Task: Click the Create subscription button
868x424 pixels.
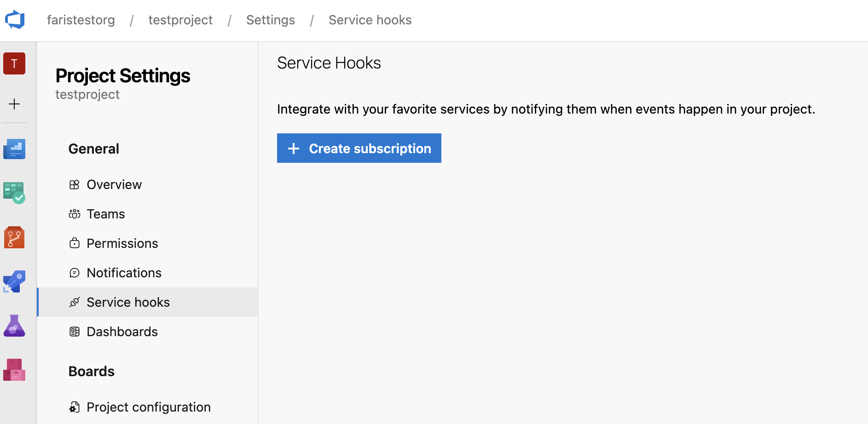Action: [x=359, y=148]
